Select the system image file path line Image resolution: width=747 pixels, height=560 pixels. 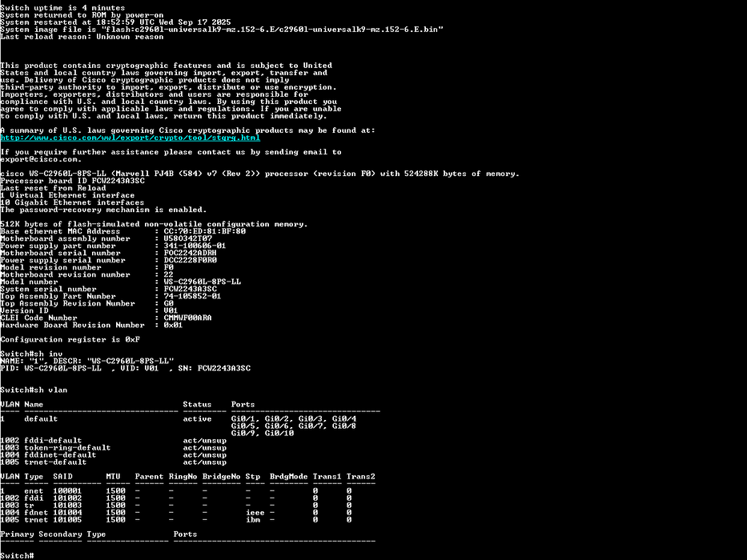coord(222,30)
